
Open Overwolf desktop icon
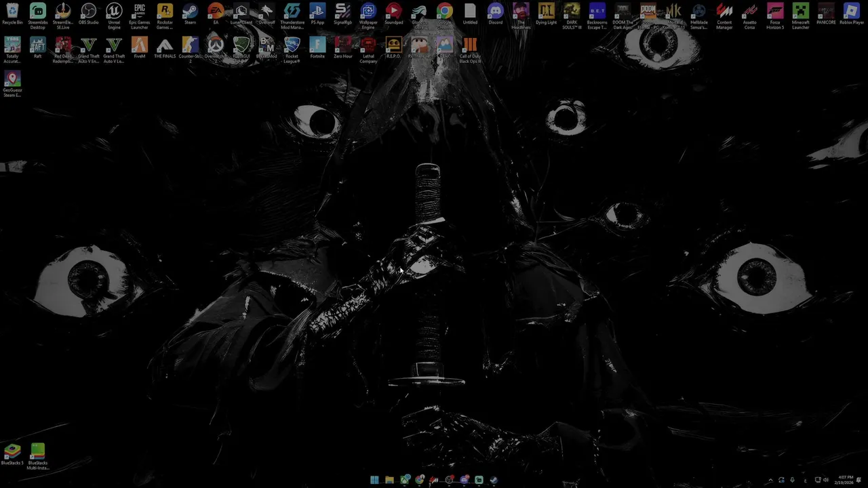coord(267,15)
